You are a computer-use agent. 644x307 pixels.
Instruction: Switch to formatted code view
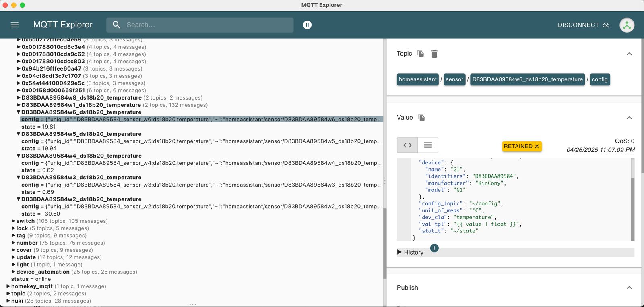pyautogui.click(x=407, y=145)
